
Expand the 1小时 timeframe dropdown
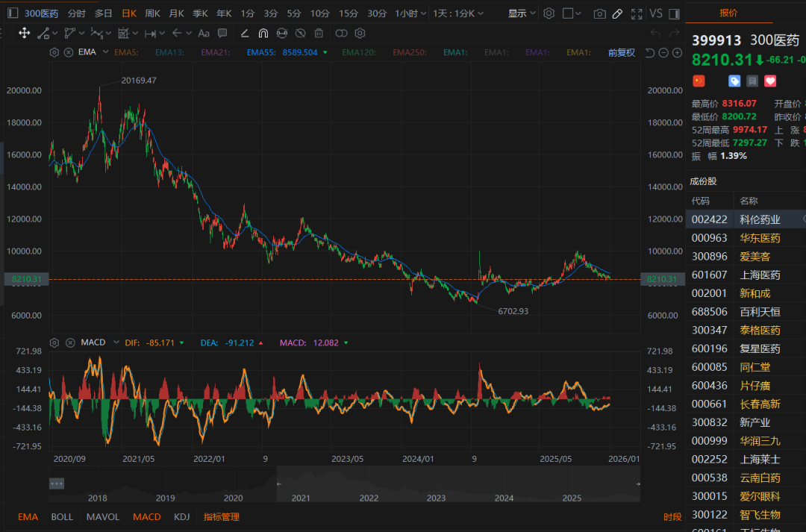423,13
